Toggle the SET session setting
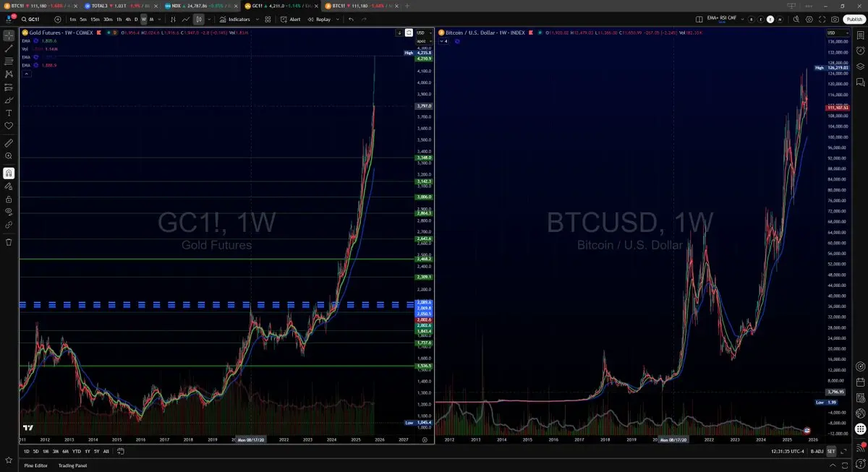The image size is (868, 472). [831, 451]
